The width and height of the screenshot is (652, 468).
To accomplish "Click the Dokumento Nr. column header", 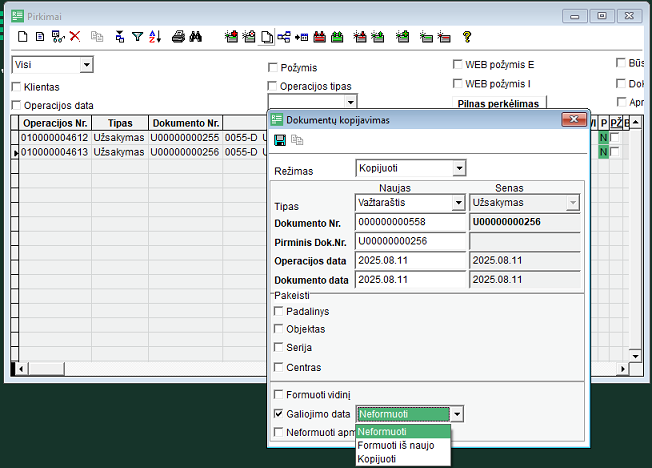I will [185, 123].
